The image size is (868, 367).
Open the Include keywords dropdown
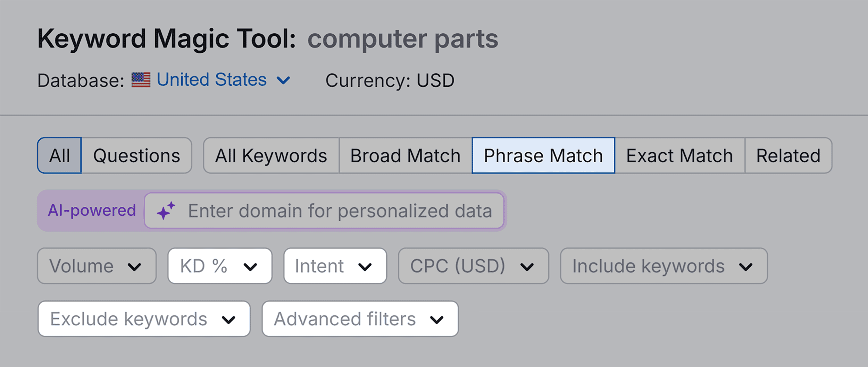pyautogui.click(x=663, y=266)
